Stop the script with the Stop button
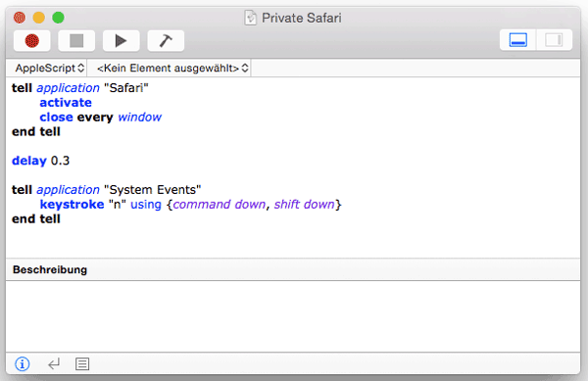Image resolution: width=588 pixels, height=381 pixels. pos(76,41)
